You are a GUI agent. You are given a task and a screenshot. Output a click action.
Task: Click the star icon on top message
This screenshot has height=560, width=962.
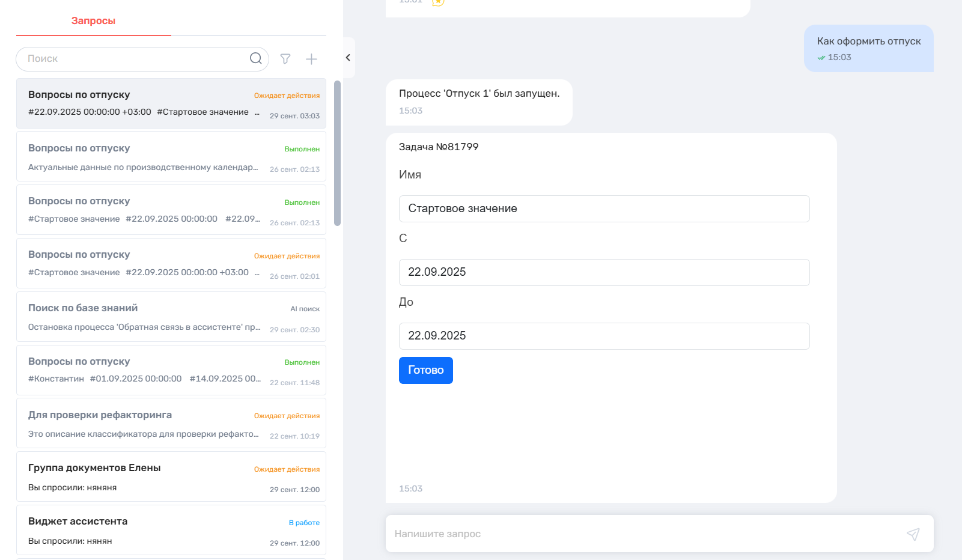[x=438, y=2]
